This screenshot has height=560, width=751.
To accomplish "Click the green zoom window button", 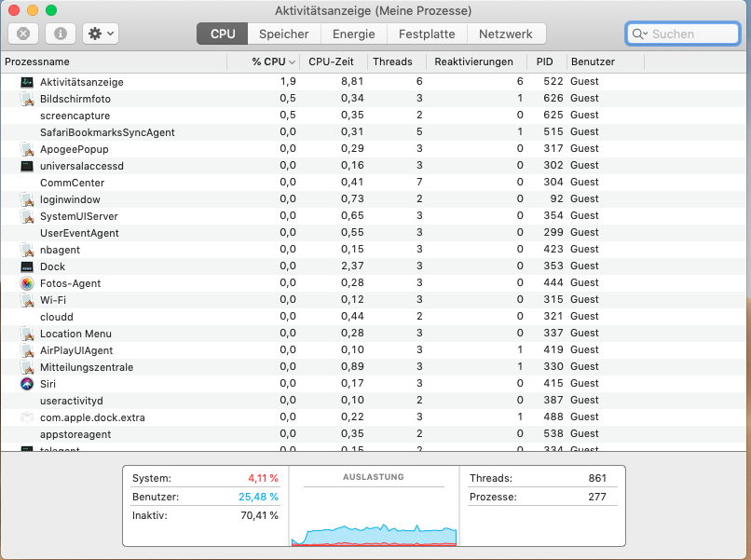I will click(x=51, y=10).
